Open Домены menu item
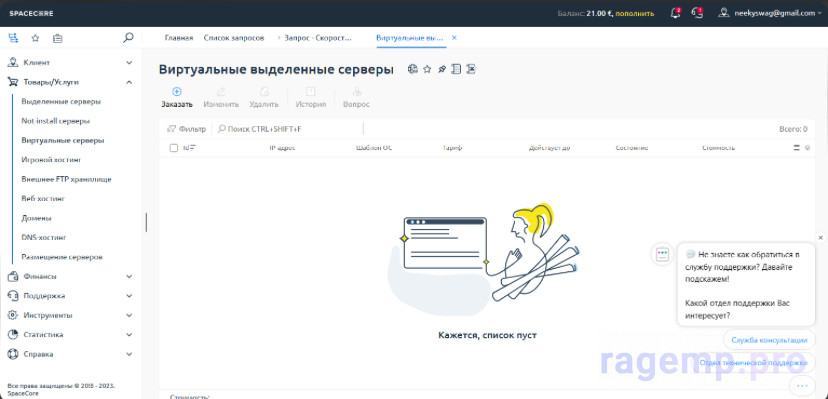 pos(36,218)
